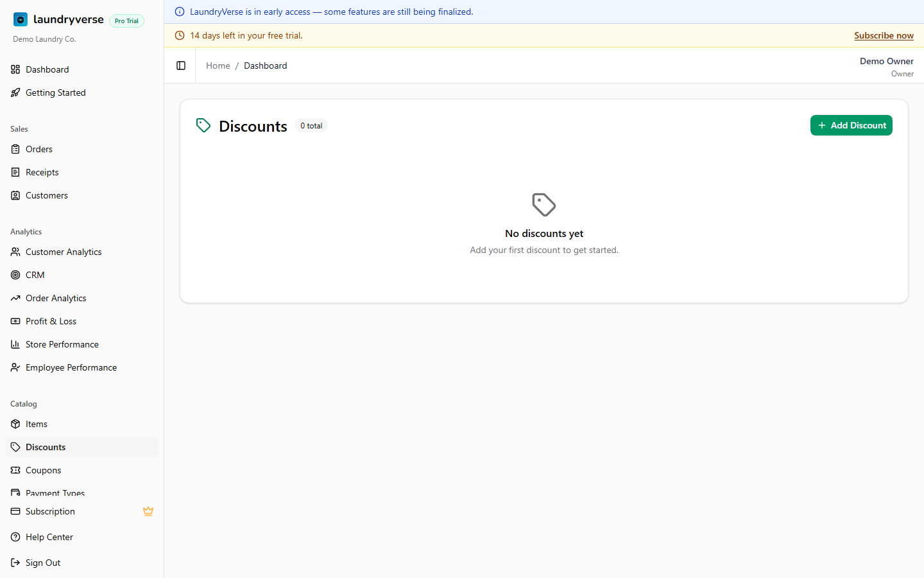Click the Coupons ticket icon
The width and height of the screenshot is (924, 578).
(15, 470)
